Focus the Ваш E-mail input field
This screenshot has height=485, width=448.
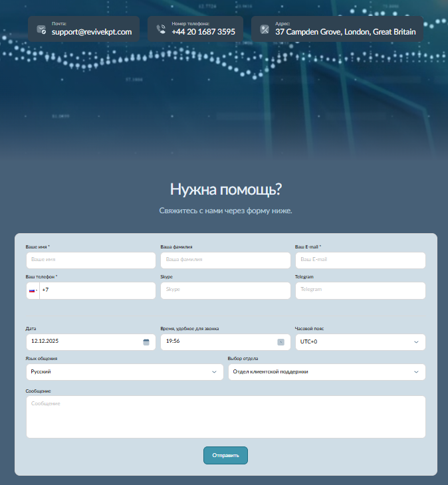(360, 260)
